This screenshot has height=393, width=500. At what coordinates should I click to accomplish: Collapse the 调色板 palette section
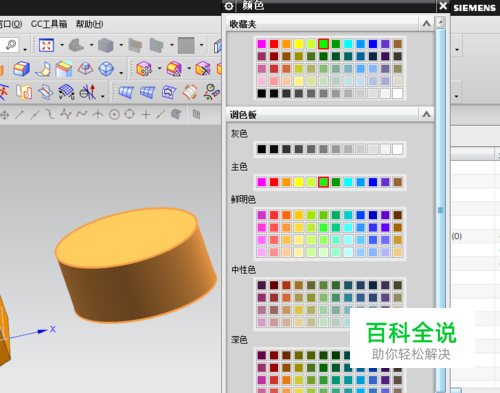426,115
